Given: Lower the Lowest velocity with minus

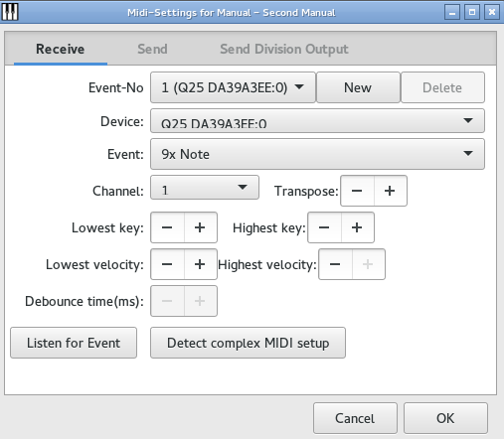Looking at the screenshot, I should [167, 264].
